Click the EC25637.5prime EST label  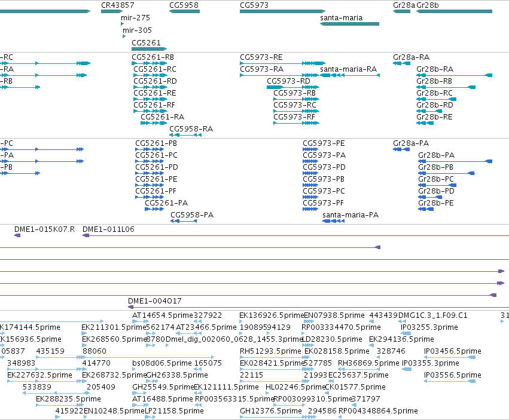tap(358, 375)
